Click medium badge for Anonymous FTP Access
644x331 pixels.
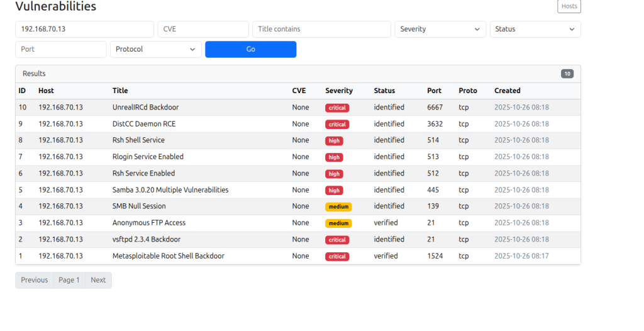pos(338,223)
